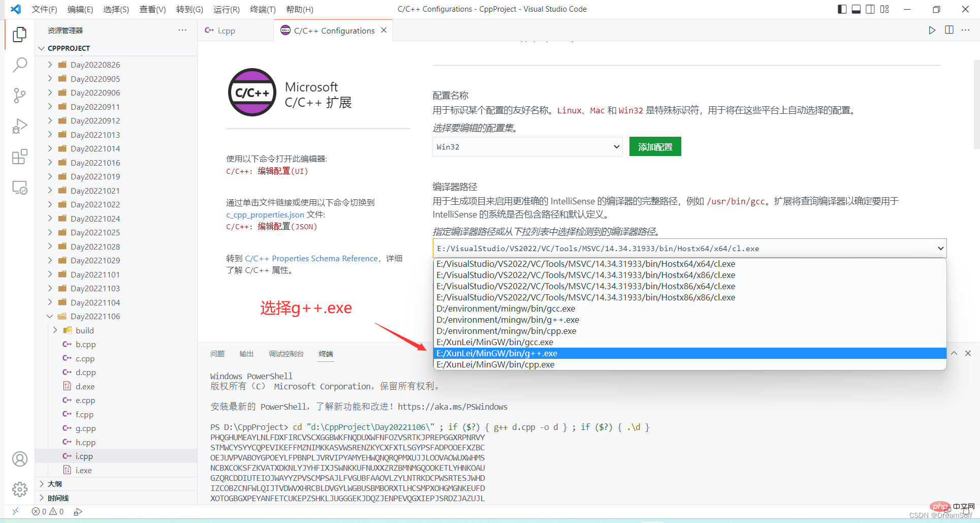Split the editor to the right

pos(949,30)
